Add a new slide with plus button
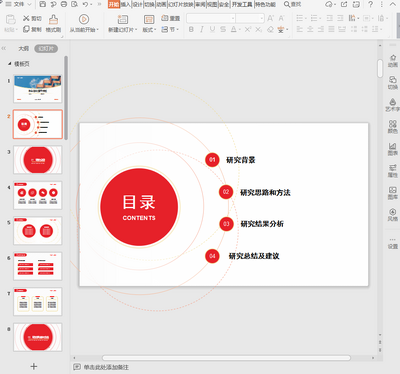Viewport: 400px width, 374px height. [34, 366]
